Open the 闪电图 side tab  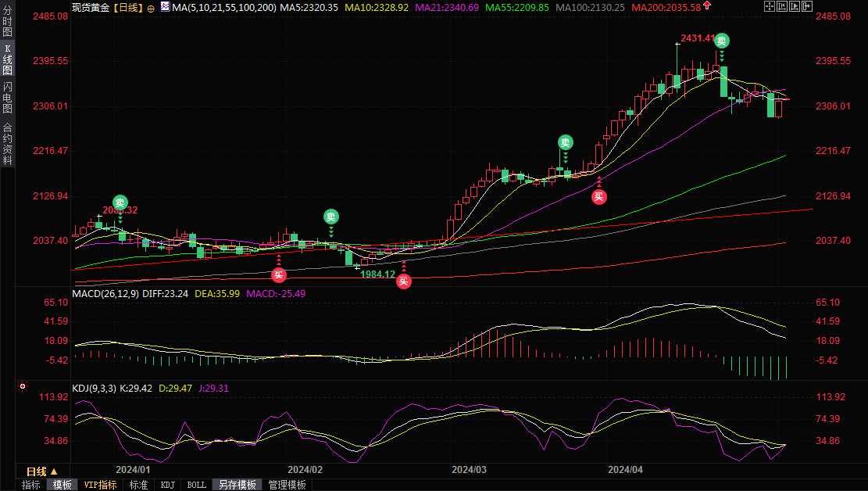click(x=7, y=97)
